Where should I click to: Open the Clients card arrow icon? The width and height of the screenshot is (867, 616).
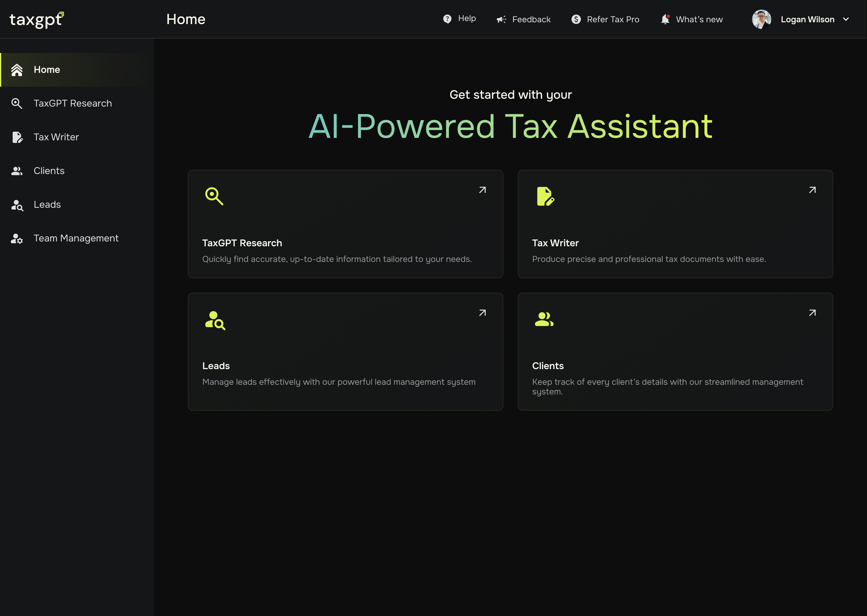coord(812,313)
